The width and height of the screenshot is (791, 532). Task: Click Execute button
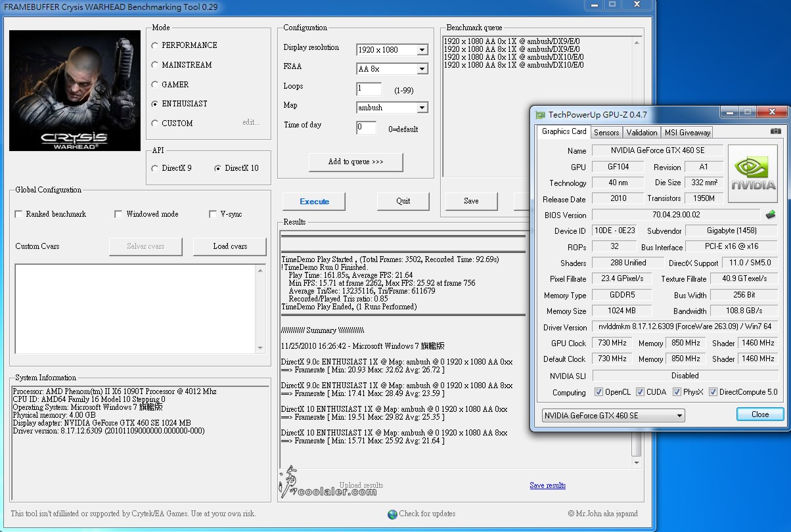(x=314, y=201)
